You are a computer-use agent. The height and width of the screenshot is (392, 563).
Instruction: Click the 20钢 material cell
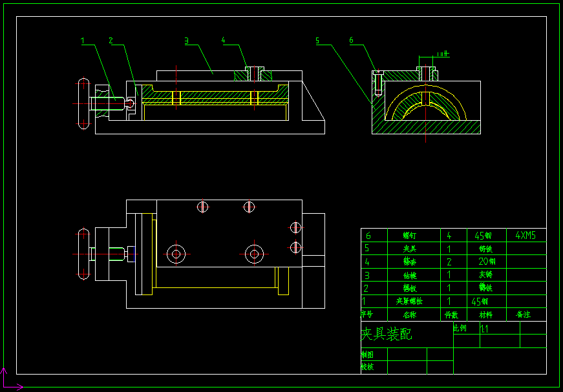(x=487, y=262)
